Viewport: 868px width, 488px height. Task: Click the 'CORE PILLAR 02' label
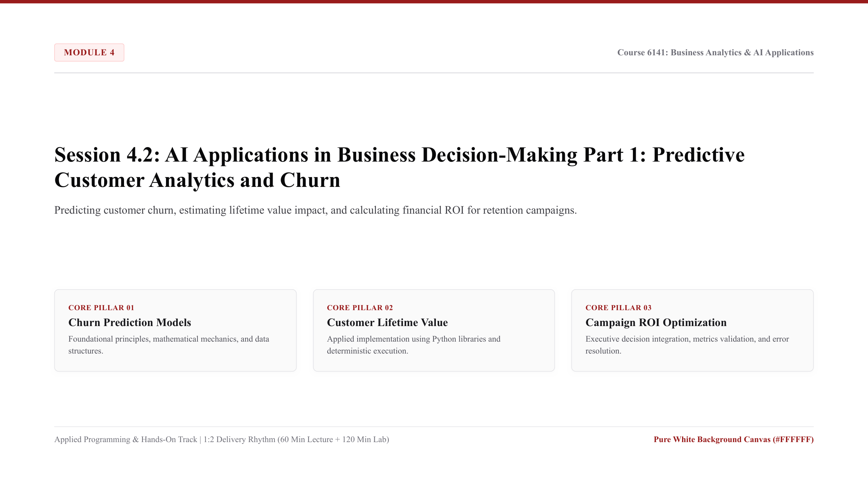click(x=360, y=308)
